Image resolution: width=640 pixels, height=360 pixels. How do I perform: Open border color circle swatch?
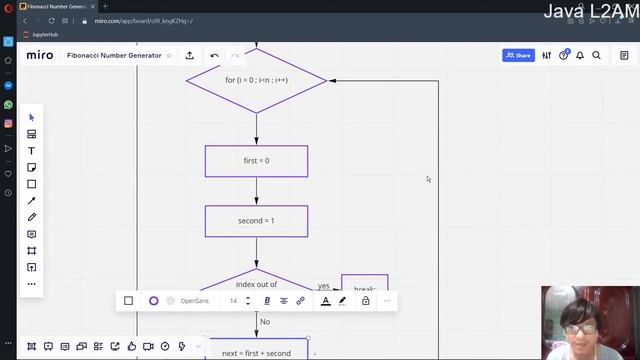point(153,301)
